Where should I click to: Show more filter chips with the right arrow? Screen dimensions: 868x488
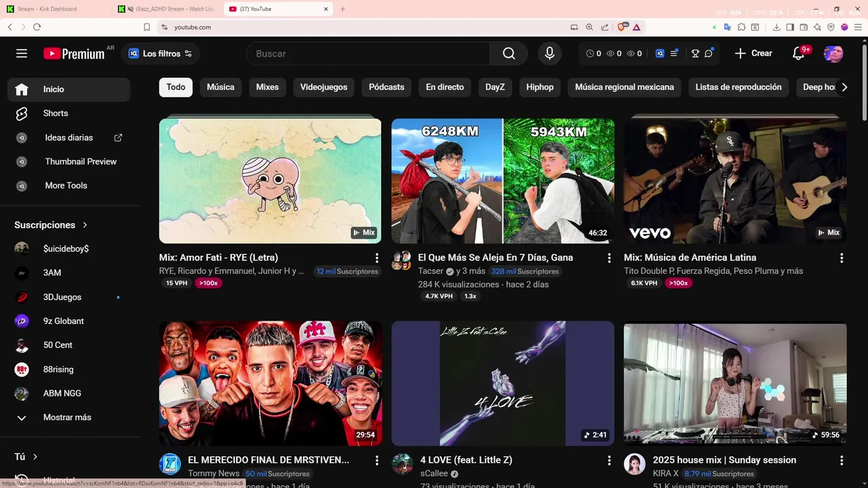coord(844,87)
